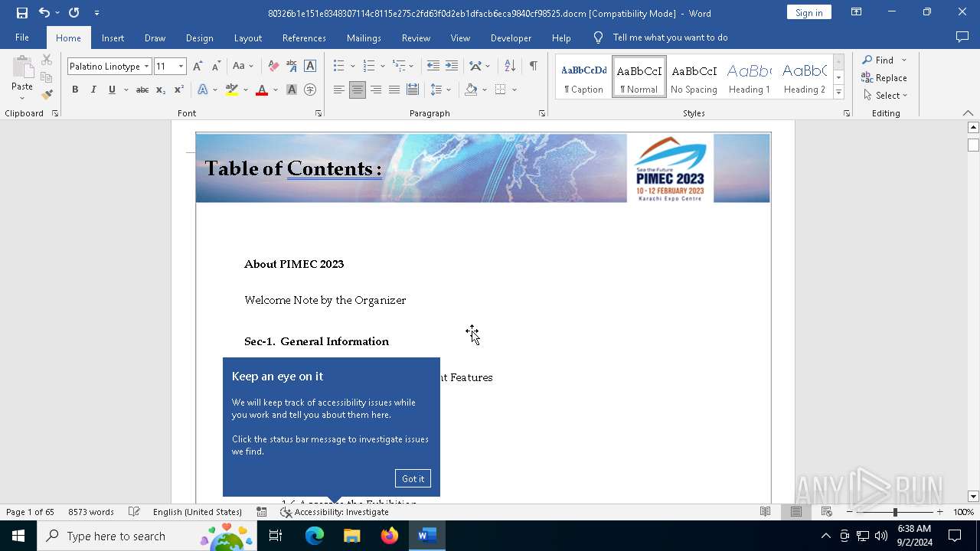Switch to the Layout tab
This screenshot has height=551, width=980.
pos(247,37)
